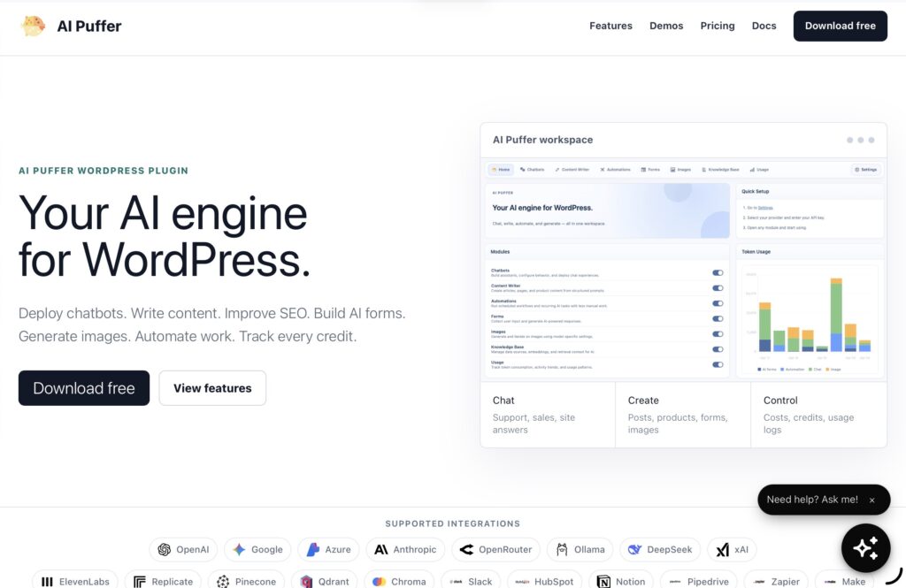Image resolution: width=906 pixels, height=588 pixels.
Task: Select the Google integration logo
Action: [239, 549]
